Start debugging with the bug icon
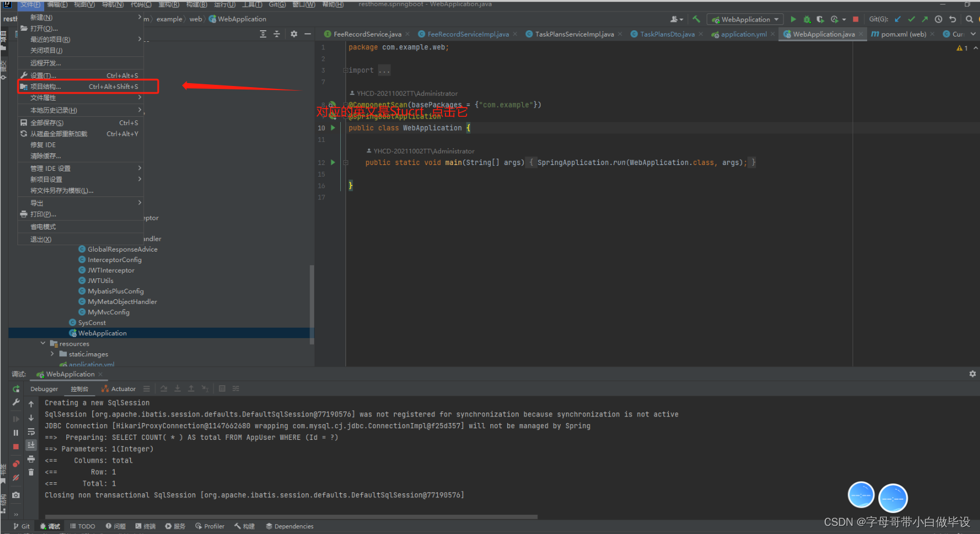Image resolution: width=980 pixels, height=534 pixels. (x=807, y=19)
